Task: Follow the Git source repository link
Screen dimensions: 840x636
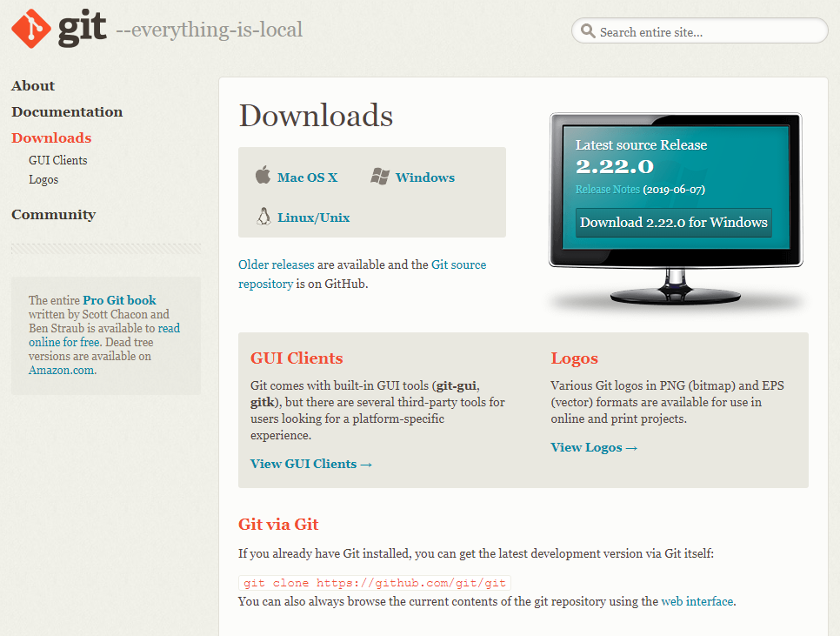Action: pyautogui.click(x=362, y=274)
